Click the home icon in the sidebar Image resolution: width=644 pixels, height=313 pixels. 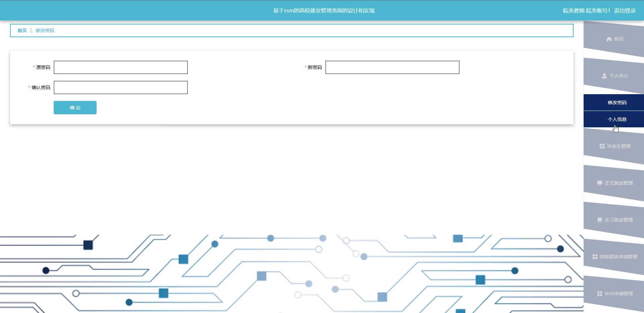pyautogui.click(x=609, y=39)
